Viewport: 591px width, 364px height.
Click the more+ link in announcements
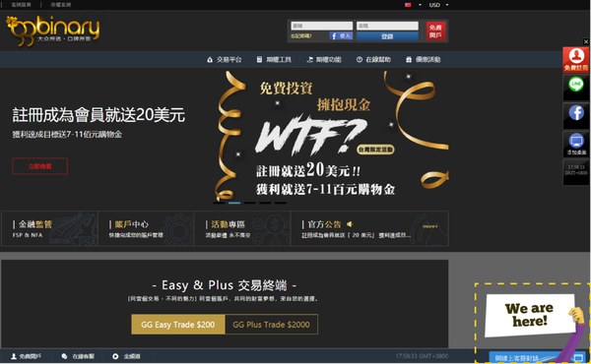(x=430, y=226)
